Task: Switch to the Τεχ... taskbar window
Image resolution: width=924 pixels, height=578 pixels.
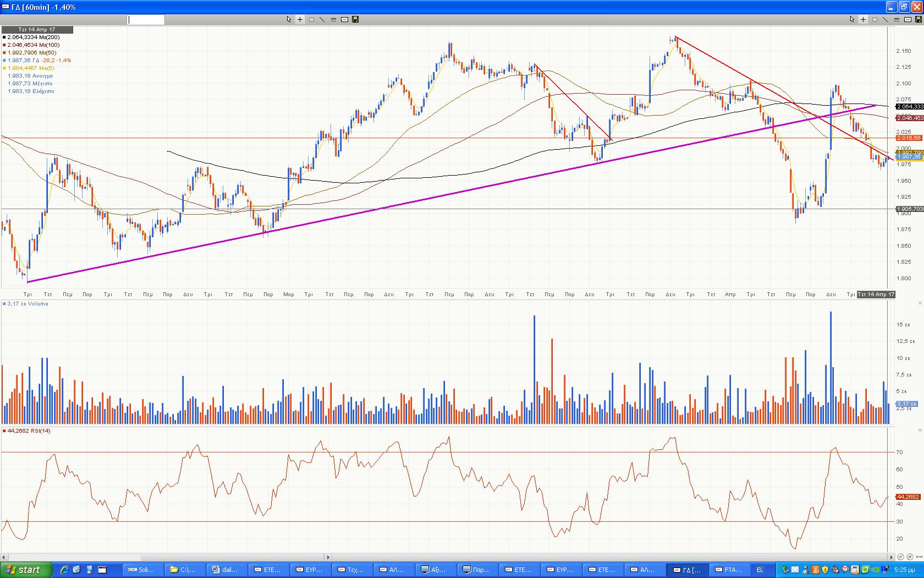Action: [351, 570]
